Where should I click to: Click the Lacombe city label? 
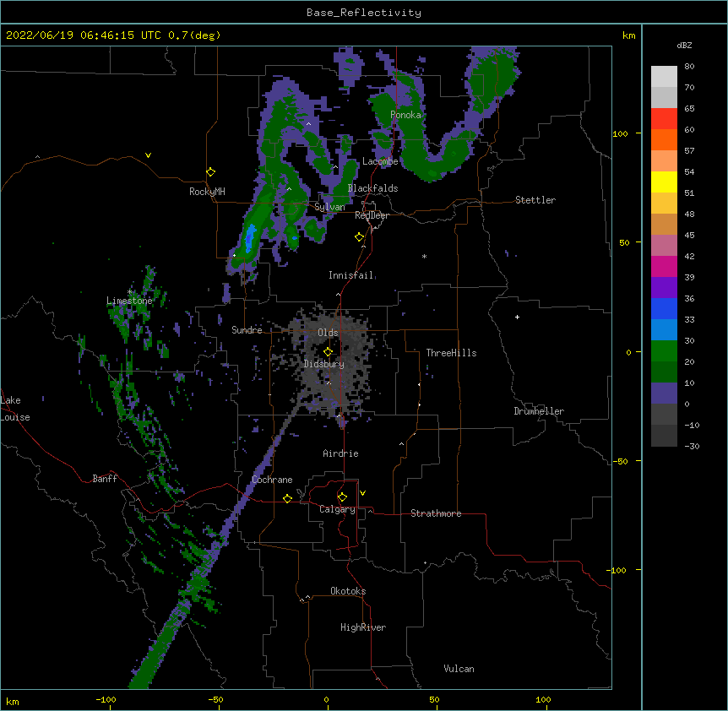pyautogui.click(x=380, y=161)
